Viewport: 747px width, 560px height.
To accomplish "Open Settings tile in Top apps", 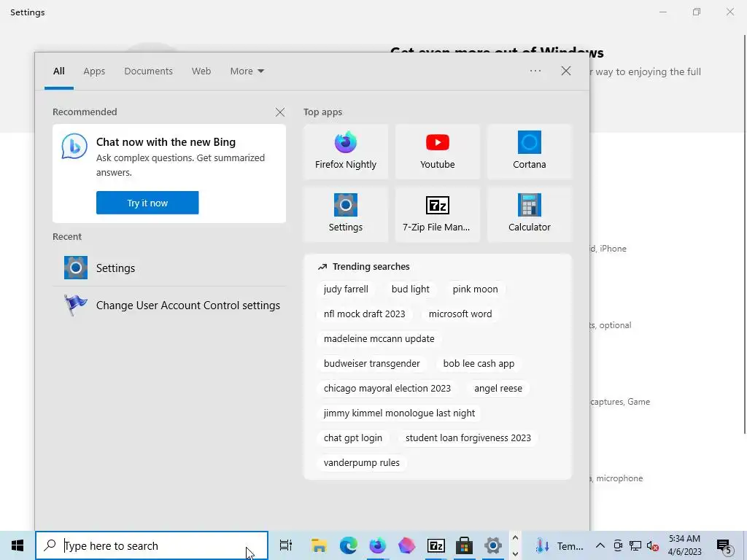I will coord(346,214).
